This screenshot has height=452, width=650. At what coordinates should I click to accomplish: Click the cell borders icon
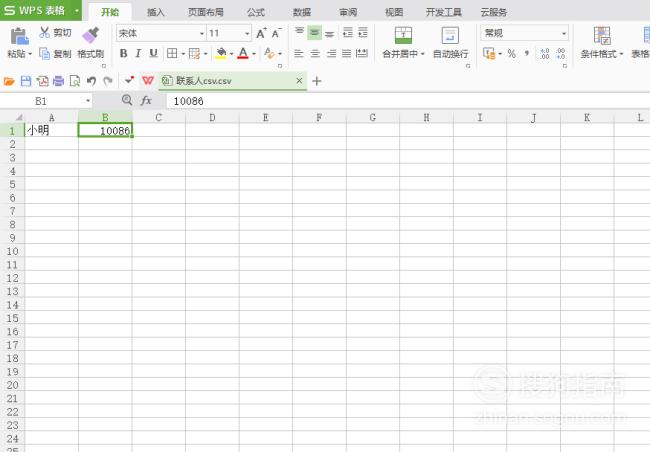pos(172,53)
